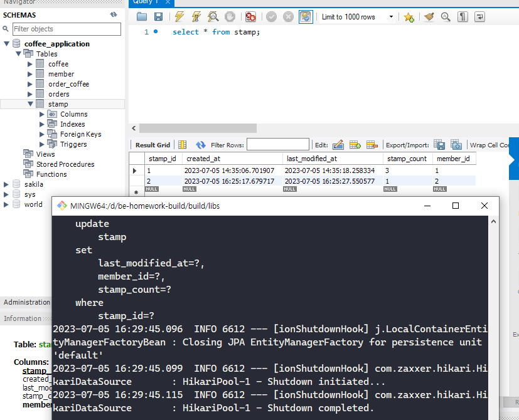Export recordset to external file
The width and height of the screenshot is (519, 420).
(439, 145)
